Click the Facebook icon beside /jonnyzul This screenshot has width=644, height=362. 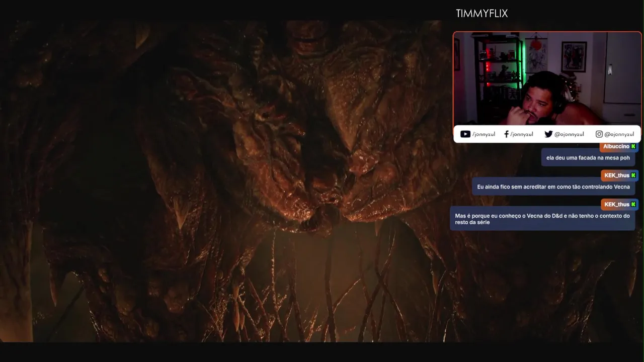507,134
